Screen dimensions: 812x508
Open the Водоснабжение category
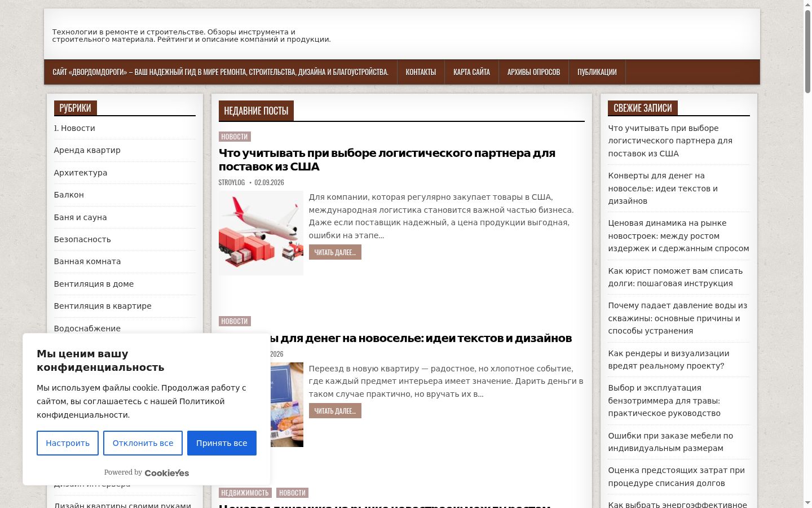point(87,329)
